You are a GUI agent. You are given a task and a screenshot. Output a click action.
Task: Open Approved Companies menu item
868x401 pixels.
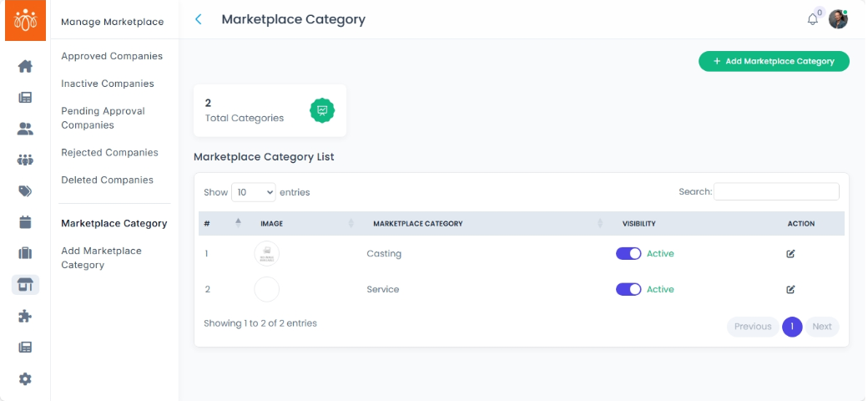click(112, 56)
